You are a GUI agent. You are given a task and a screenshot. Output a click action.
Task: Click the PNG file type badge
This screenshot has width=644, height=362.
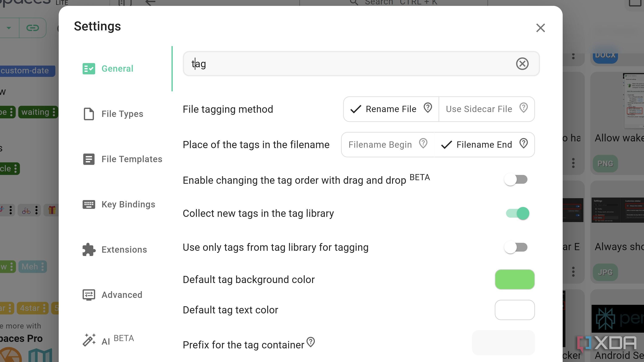[605, 164]
